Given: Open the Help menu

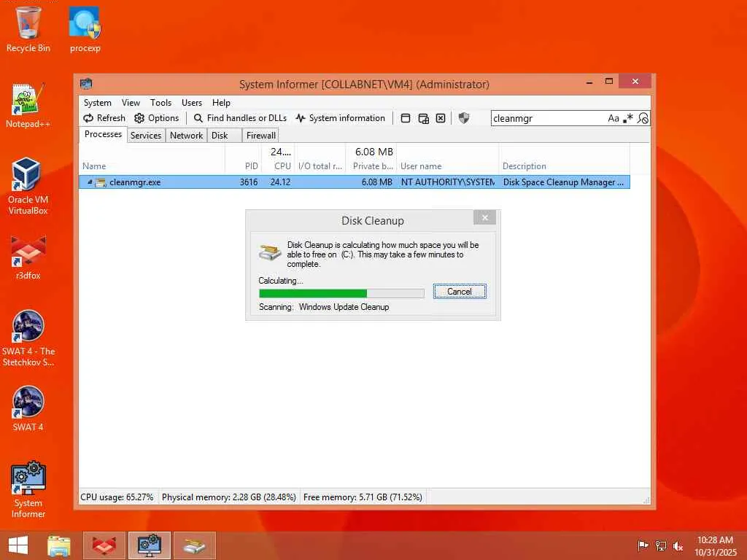Looking at the screenshot, I should 221,103.
